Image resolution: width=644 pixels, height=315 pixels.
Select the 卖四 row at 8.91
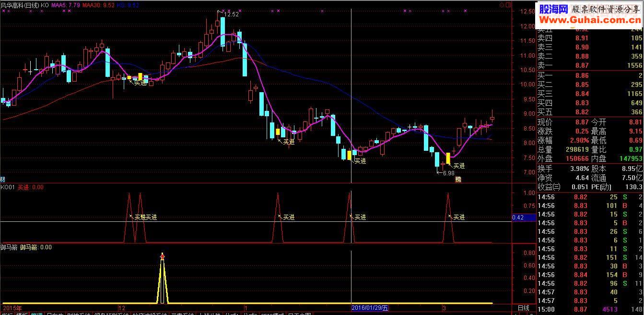pos(589,38)
